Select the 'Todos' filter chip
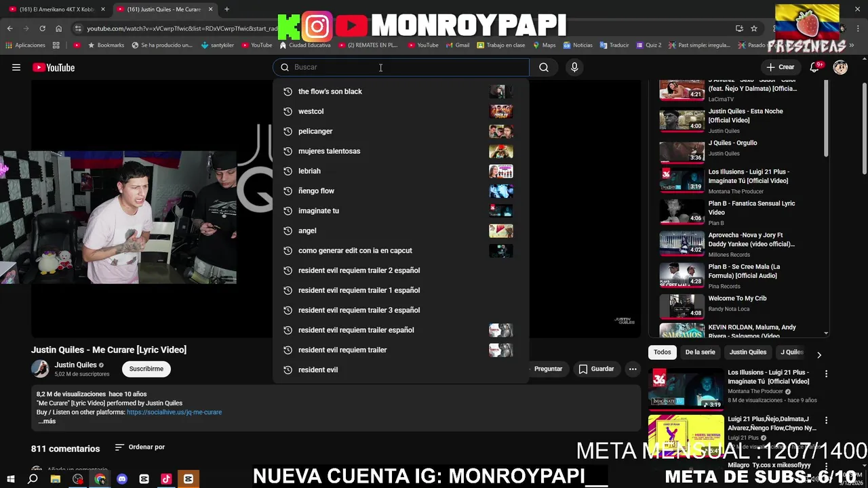 [x=663, y=352]
